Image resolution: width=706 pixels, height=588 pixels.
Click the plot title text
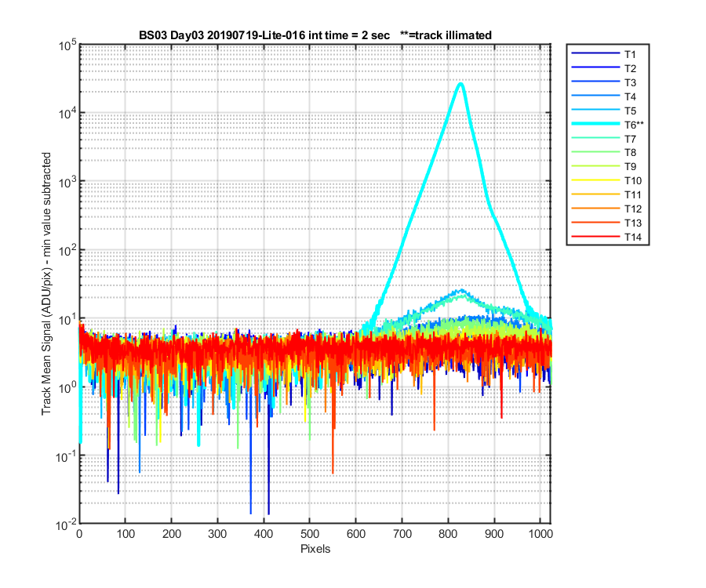point(315,35)
